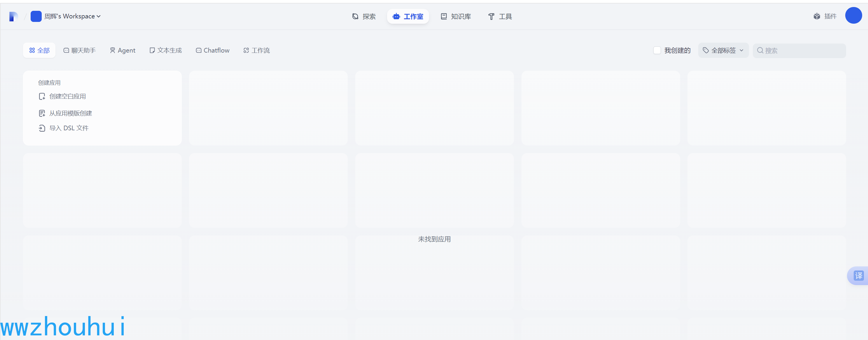Click the 导入 DSL 文件 import icon
The height and width of the screenshot is (340, 868).
(x=42, y=128)
